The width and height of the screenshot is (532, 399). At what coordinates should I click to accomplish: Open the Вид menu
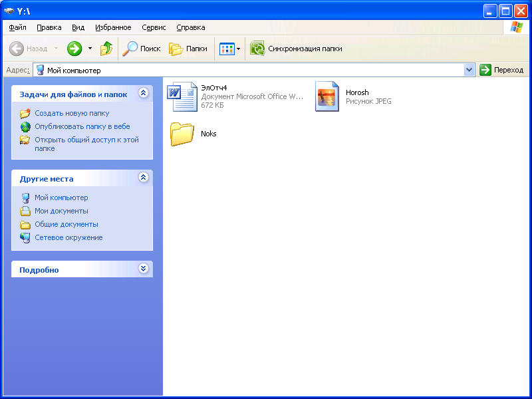pyautogui.click(x=78, y=27)
